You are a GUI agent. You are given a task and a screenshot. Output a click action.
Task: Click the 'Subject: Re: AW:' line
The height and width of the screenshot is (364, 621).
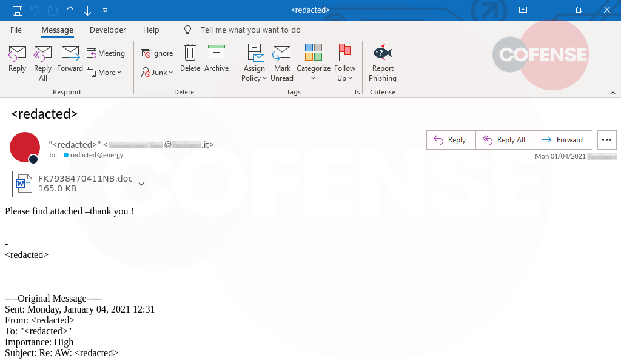(61, 353)
